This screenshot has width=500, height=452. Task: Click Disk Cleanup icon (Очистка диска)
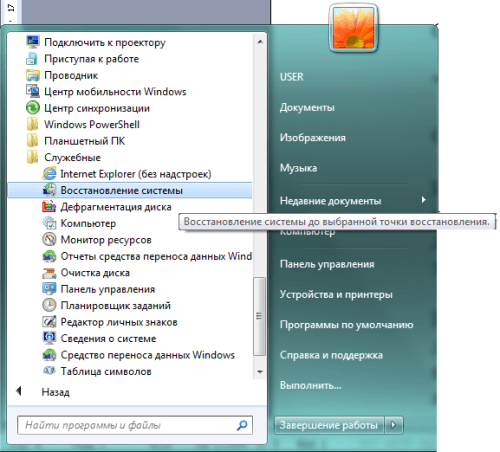[49, 272]
